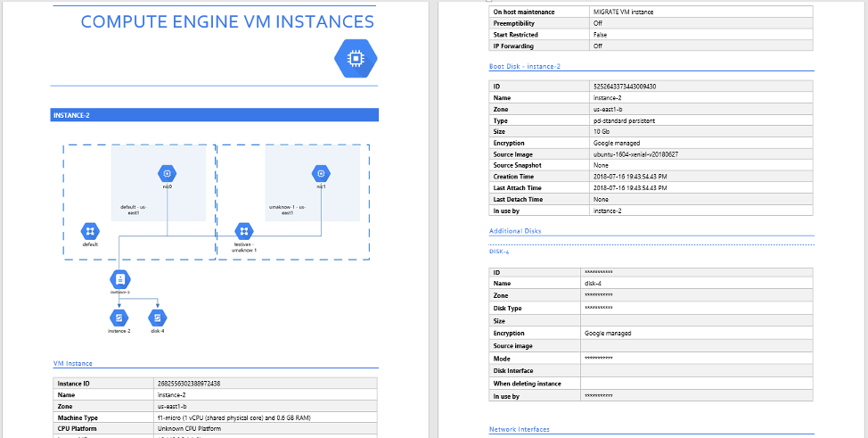Select the DISK-4 Encryption Google managed value

coord(608,334)
